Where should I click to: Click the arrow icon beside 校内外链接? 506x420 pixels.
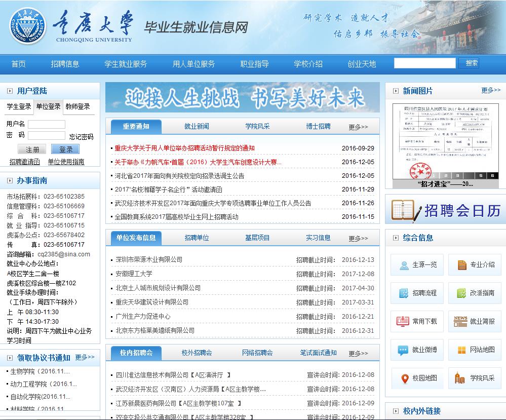coord(396,411)
